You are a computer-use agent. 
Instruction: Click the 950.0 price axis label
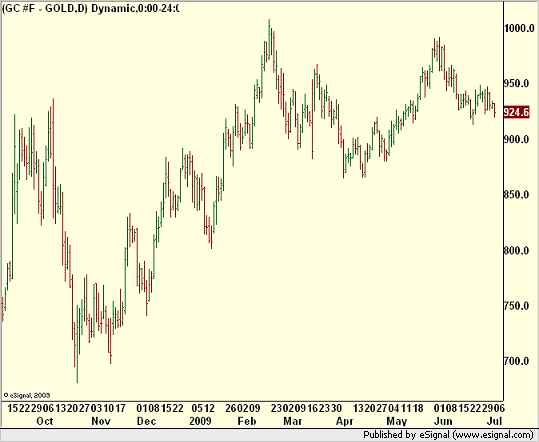[516, 84]
